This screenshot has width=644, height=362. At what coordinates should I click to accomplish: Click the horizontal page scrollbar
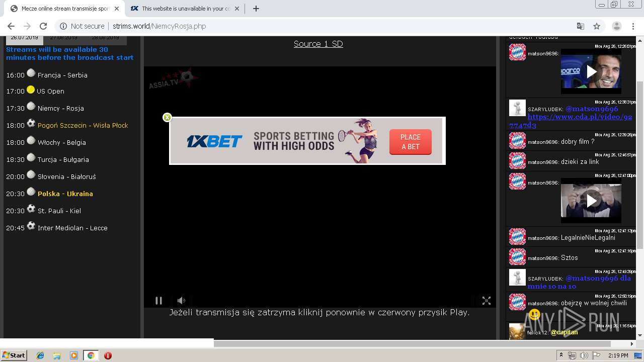point(412,344)
